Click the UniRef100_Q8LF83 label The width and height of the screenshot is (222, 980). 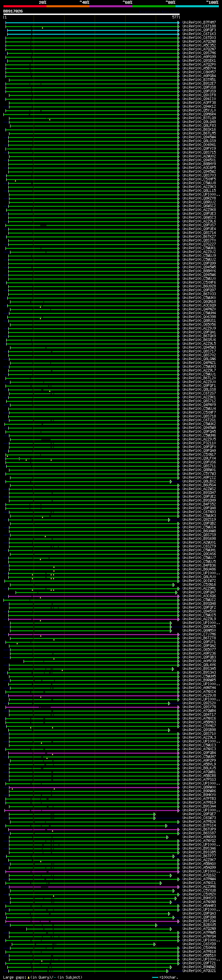199,125
